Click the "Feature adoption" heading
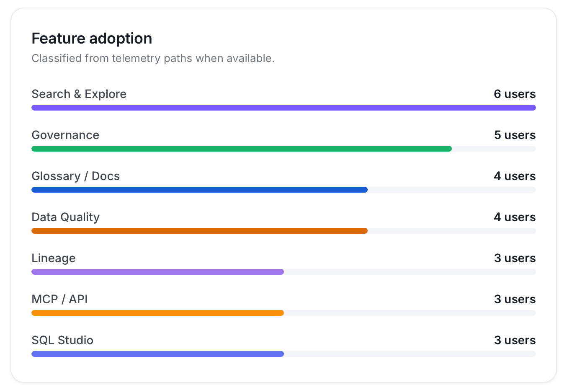The height and width of the screenshot is (392, 567). pyautogui.click(x=92, y=39)
